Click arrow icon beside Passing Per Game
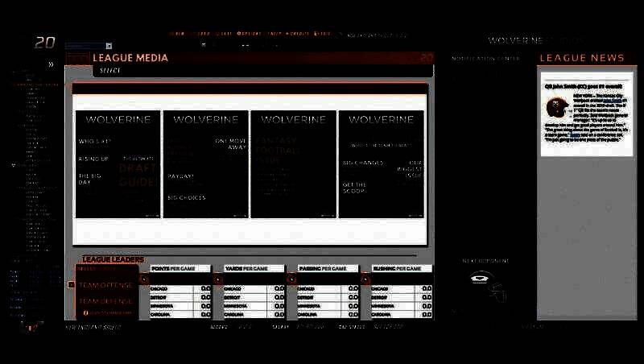The image size is (644, 364). pos(291,279)
